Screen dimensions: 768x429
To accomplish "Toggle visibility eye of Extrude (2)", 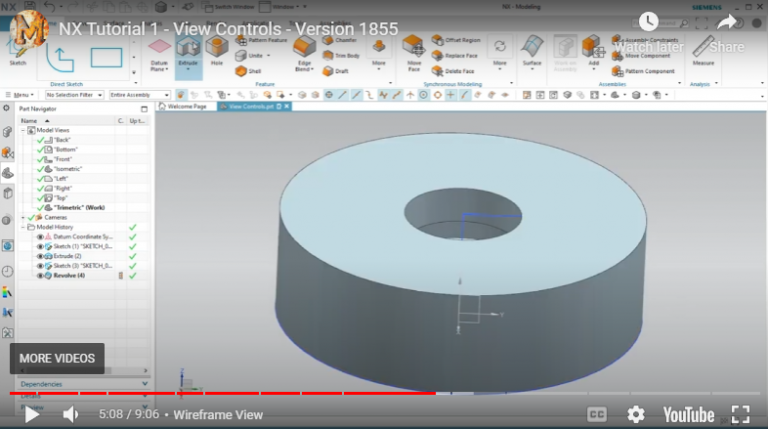I will [x=40, y=256].
